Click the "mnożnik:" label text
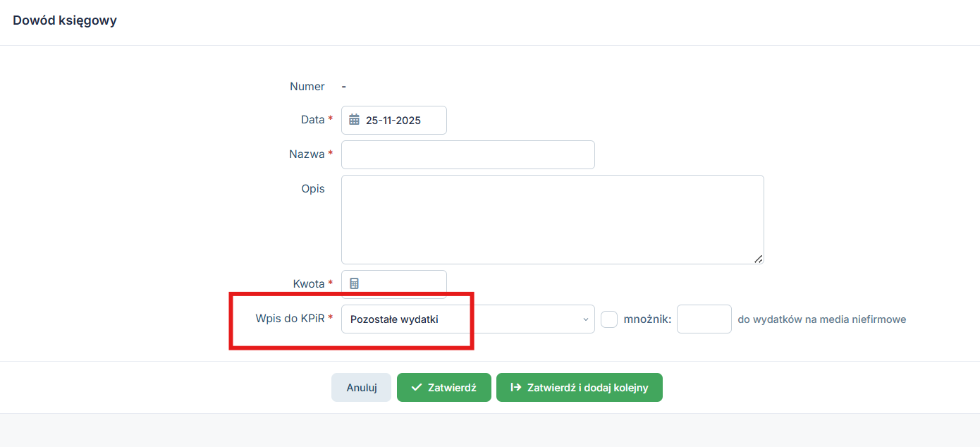The width and height of the screenshot is (980, 447). point(647,319)
